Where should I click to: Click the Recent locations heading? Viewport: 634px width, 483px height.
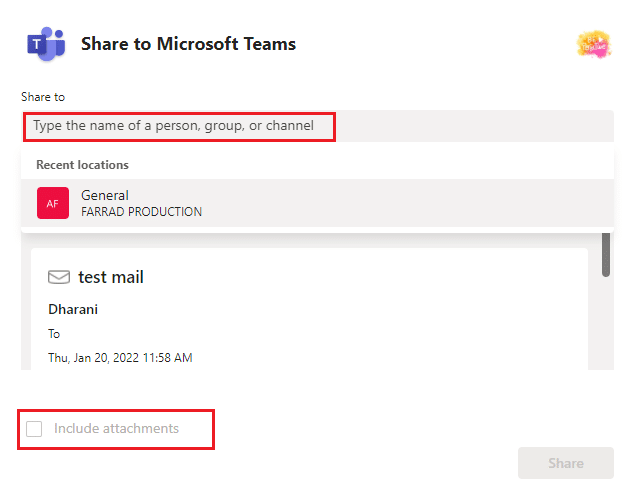point(82,165)
